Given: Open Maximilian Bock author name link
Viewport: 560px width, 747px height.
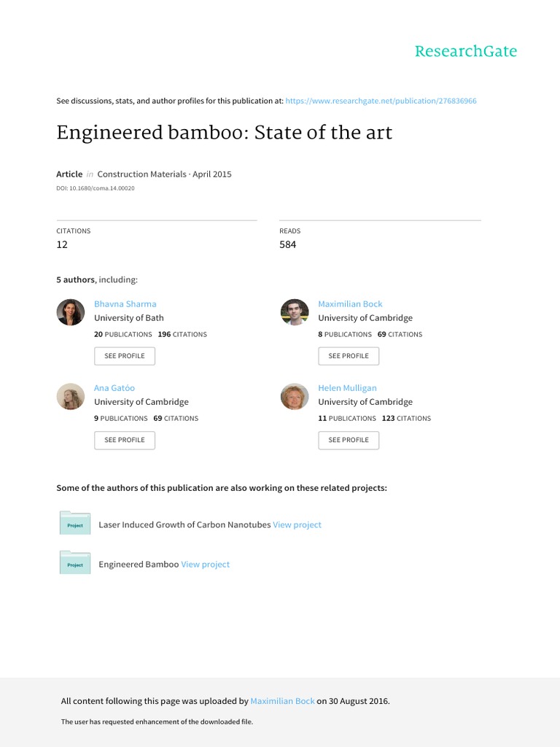Looking at the screenshot, I should pyautogui.click(x=350, y=303).
